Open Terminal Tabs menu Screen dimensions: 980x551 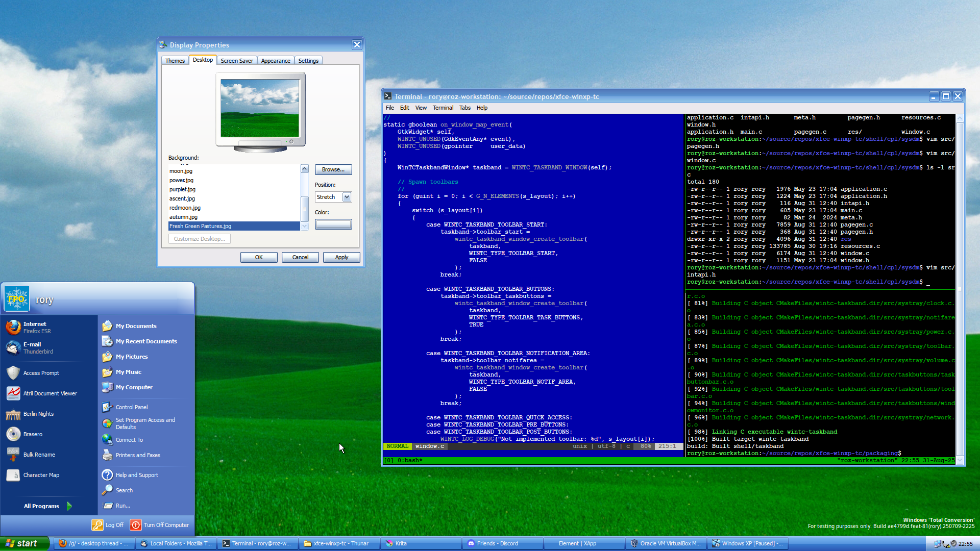pyautogui.click(x=465, y=108)
